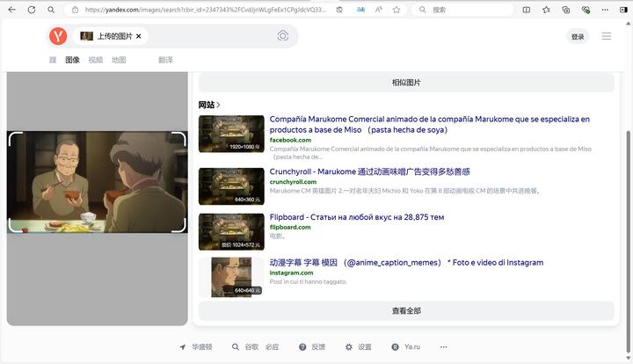The image size is (633, 364).
Task: Open the 640×360 crunchyroll result thumbnail
Action: tap(231, 186)
